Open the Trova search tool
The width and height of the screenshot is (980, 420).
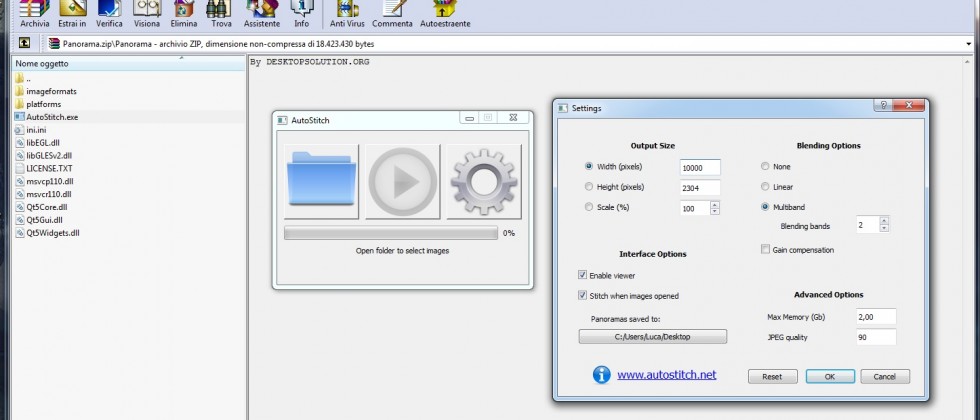click(x=219, y=12)
